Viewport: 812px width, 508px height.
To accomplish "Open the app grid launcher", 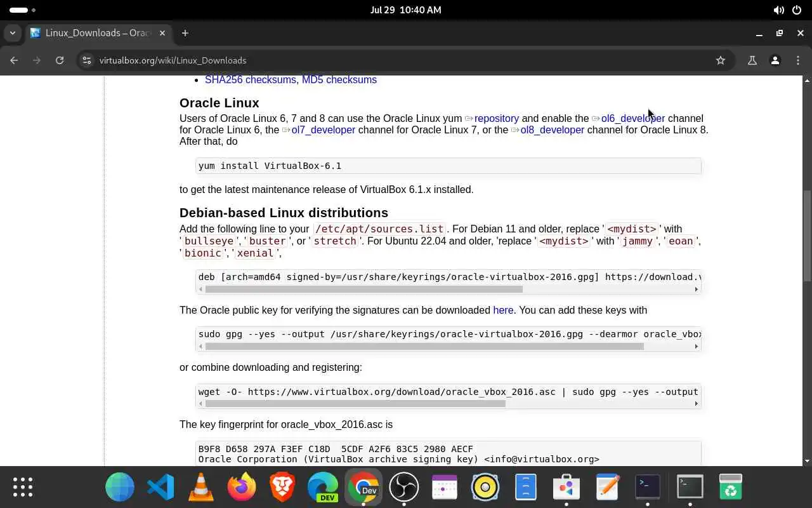I will tap(23, 487).
